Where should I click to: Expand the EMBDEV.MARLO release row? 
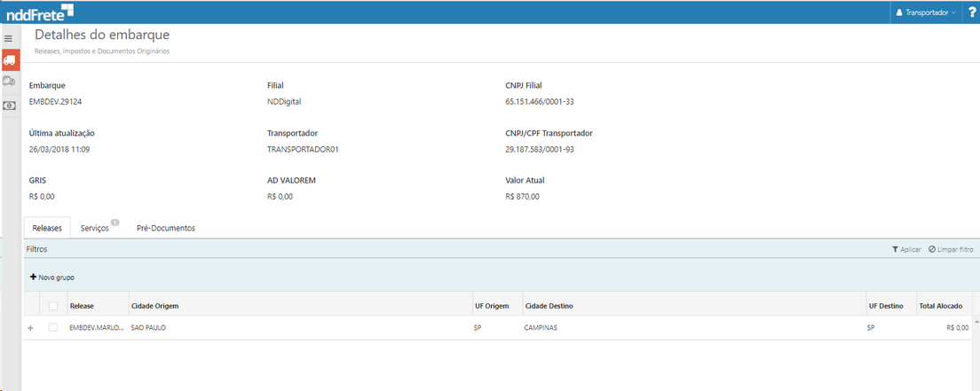click(30, 327)
